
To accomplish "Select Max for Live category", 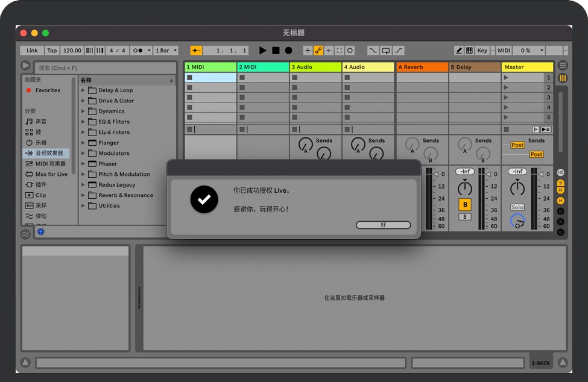I will click(46, 174).
